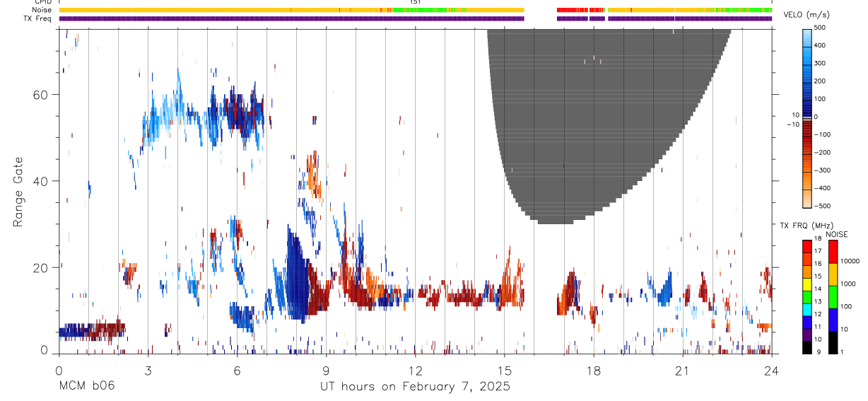
Task: Click the '-300' tick on velocity scale
Action: click(823, 170)
